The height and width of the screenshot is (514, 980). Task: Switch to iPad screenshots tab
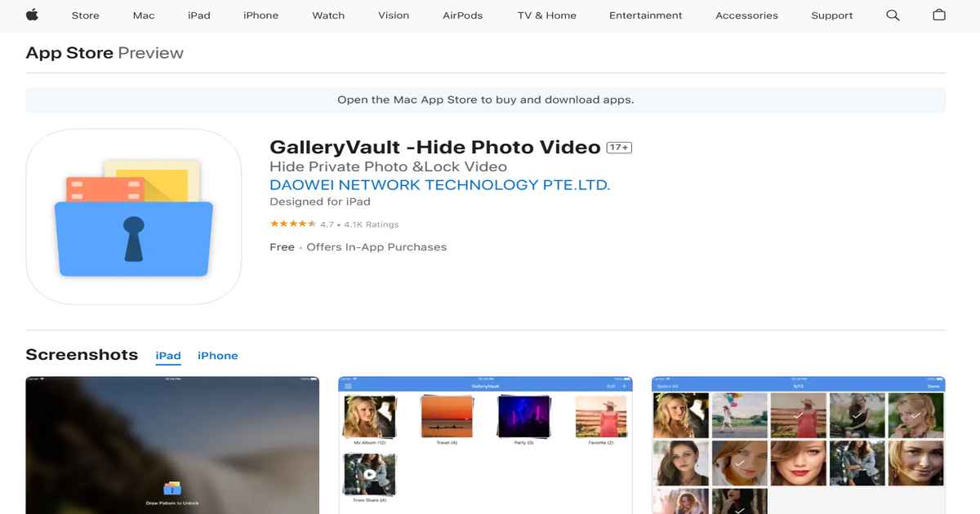click(168, 356)
